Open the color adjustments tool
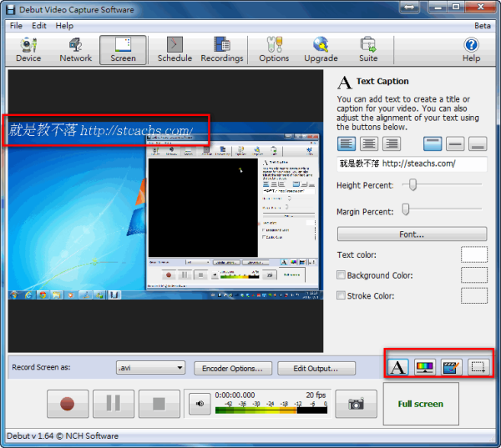 click(x=425, y=367)
